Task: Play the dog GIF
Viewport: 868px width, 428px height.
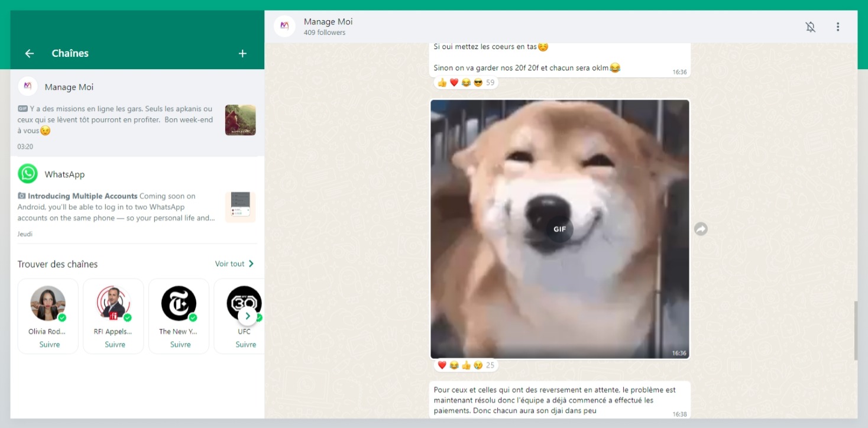Action: (x=559, y=229)
